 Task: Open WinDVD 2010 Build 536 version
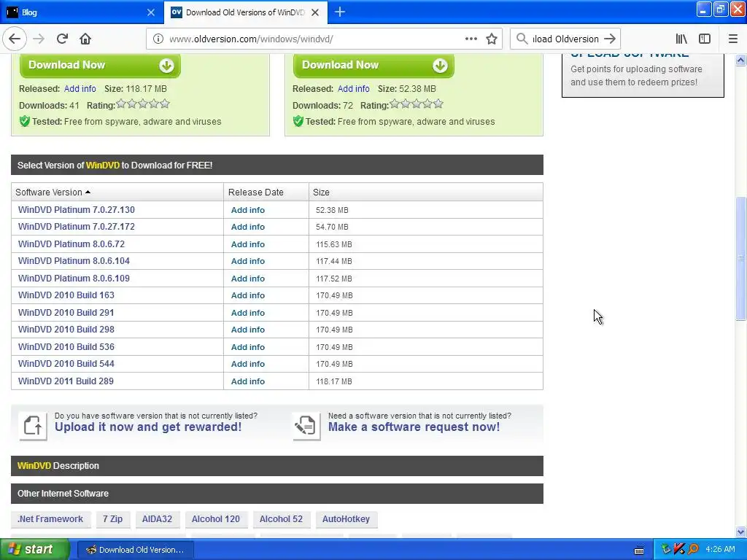click(66, 346)
